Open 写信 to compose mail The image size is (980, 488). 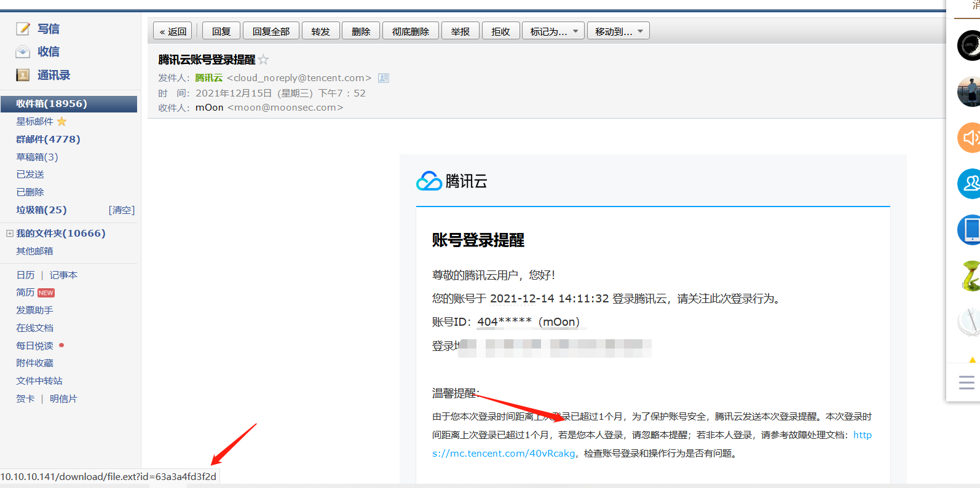pos(49,29)
